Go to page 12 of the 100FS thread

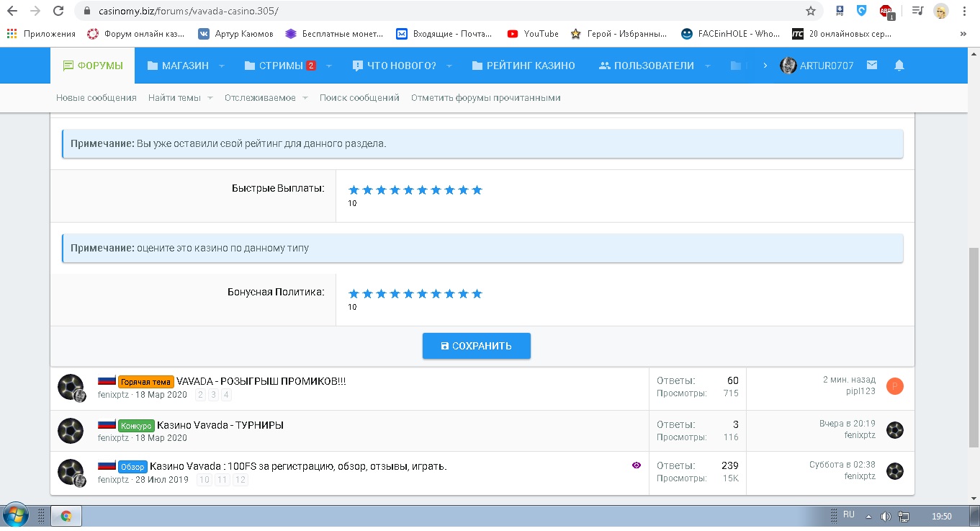click(240, 480)
